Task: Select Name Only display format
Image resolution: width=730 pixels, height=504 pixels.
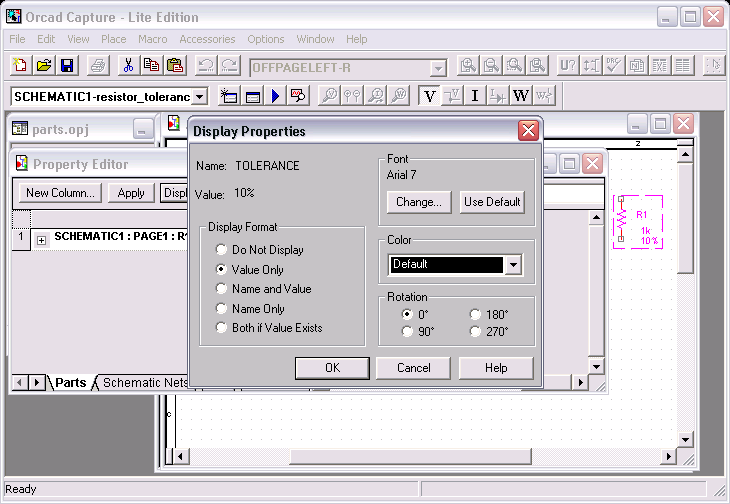Action: point(250,309)
